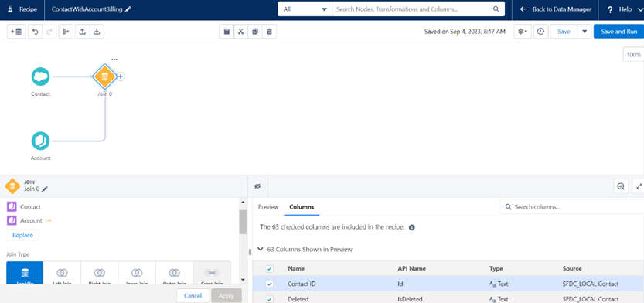Open the three-dot menu above Join 0
The width and height of the screenshot is (644, 303).
(114, 60)
